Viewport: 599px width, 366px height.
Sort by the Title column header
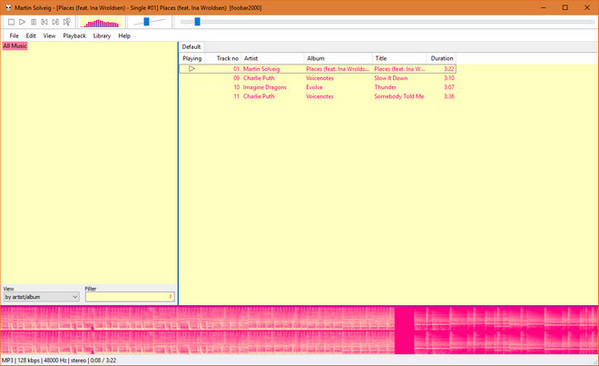pyautogui.click(x=399, y=58)
